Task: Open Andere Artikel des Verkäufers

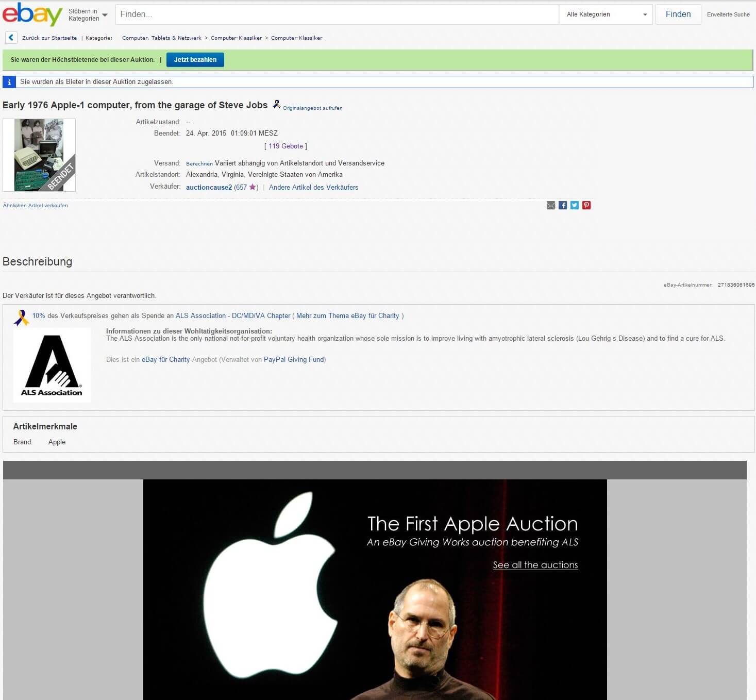Action: [314, 187]
